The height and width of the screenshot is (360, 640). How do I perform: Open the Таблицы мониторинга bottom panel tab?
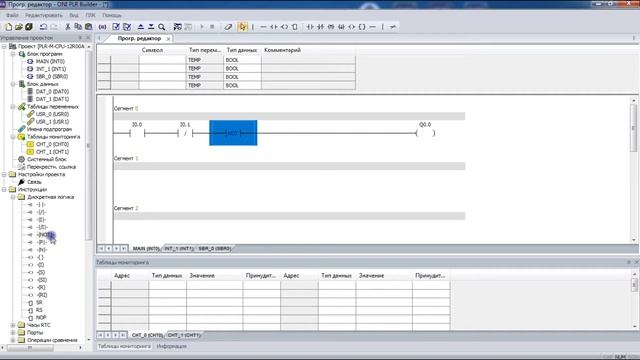[x=124, y=346]
